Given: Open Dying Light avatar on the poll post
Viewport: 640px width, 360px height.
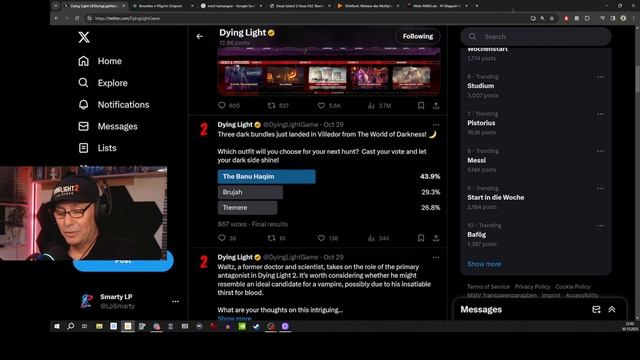Looking at the screenshot, I should [x=204, y=129].
